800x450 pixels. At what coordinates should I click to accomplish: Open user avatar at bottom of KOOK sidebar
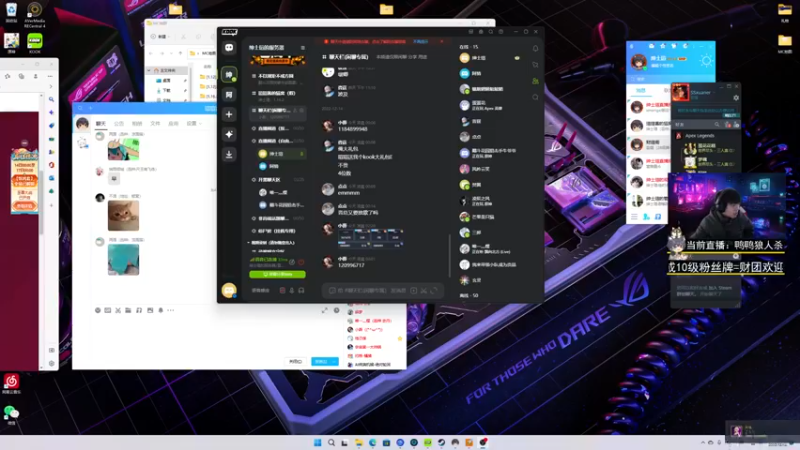[229, 290]
